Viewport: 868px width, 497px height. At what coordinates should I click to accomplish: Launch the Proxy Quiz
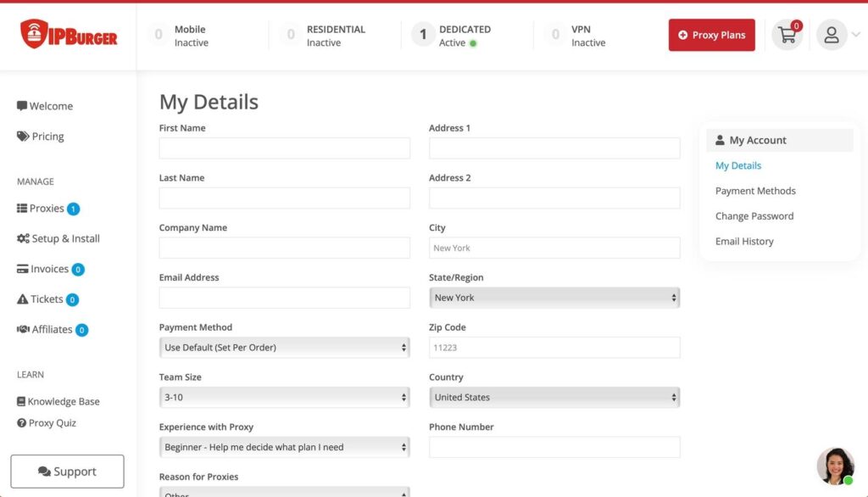[x=51, y=422]
